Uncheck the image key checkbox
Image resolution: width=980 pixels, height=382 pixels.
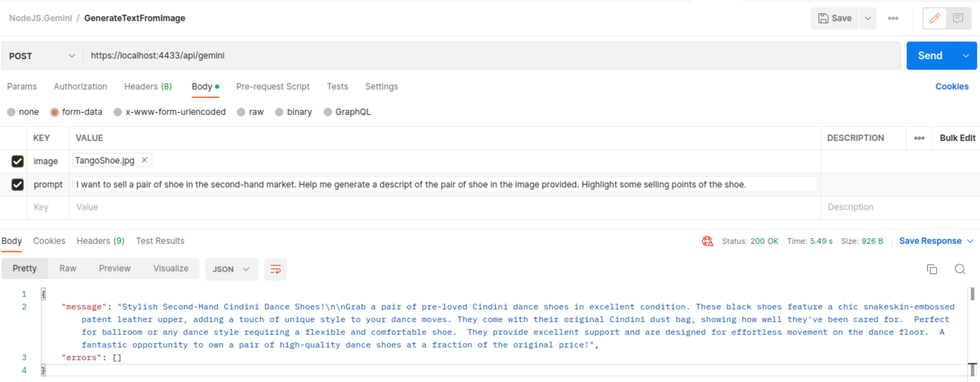pos(18,161)
